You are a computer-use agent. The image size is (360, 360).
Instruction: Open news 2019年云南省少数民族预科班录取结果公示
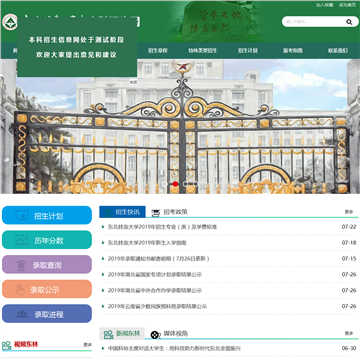pyautogui.click(x=157, y=306)
